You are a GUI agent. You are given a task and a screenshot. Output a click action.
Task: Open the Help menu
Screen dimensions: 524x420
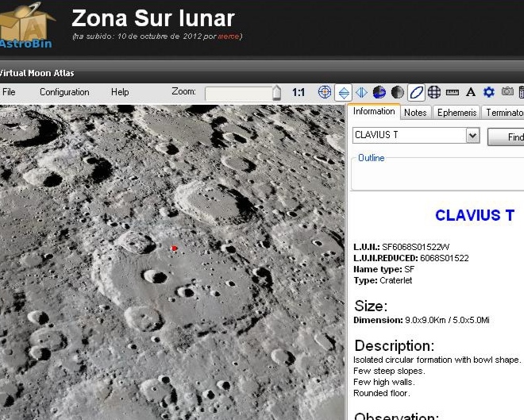(x=120, y=92)
